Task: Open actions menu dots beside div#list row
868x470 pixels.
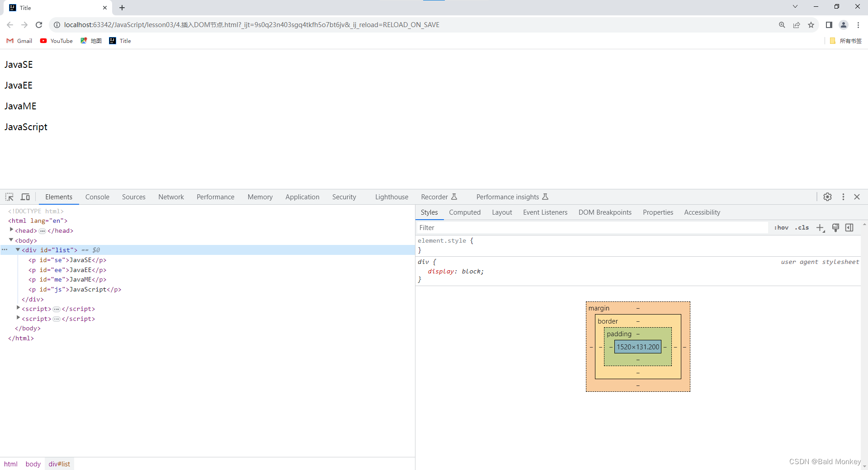Action: (x=5, y=249)
